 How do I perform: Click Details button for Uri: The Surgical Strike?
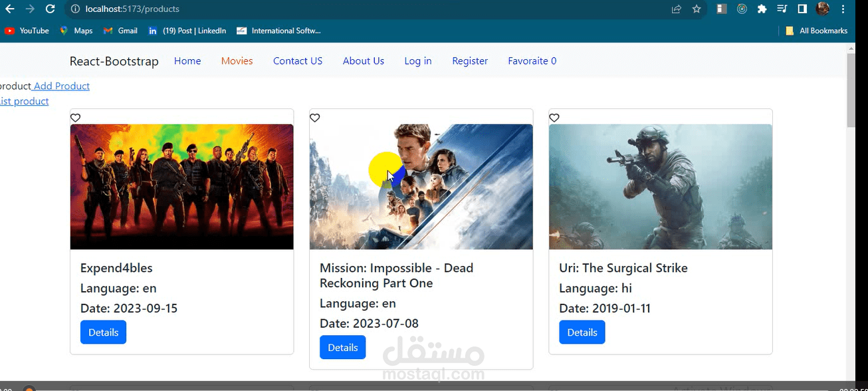click(582, 332)
